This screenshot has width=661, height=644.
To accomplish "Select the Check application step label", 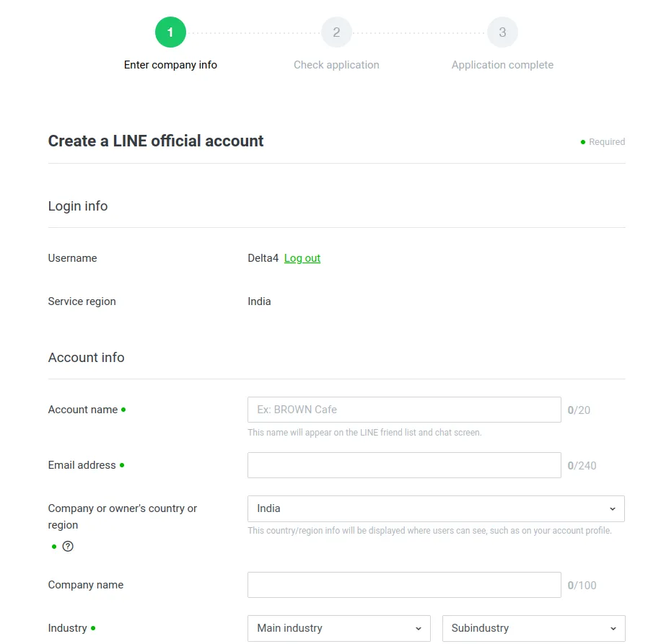I will pyautogui.click(x=336, y=65).
